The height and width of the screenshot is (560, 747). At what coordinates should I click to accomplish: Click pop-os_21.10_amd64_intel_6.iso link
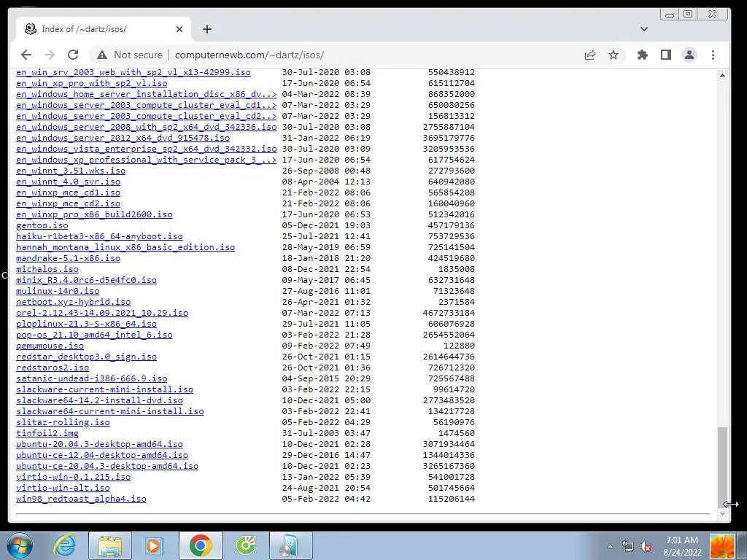(x=94, y=335)
